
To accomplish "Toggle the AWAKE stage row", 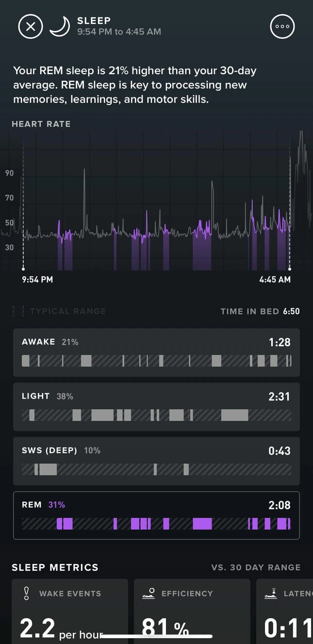I will tap(156, 352).
